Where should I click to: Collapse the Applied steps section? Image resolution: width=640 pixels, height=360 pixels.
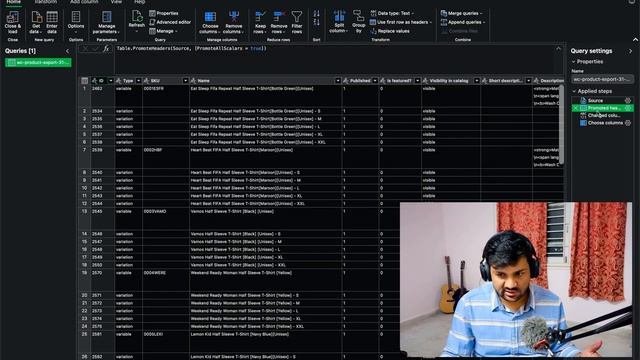click(574, 91)
